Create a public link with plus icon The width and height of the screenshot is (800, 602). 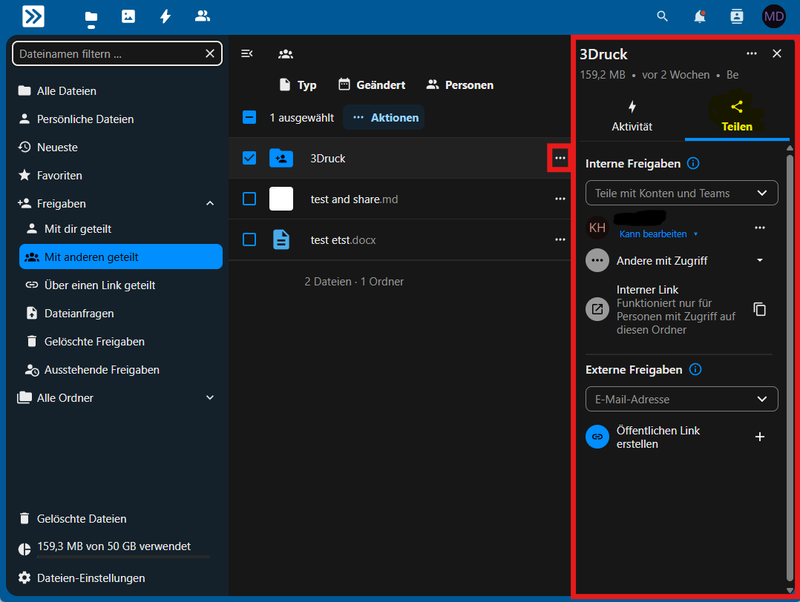(x=760, y=437)
